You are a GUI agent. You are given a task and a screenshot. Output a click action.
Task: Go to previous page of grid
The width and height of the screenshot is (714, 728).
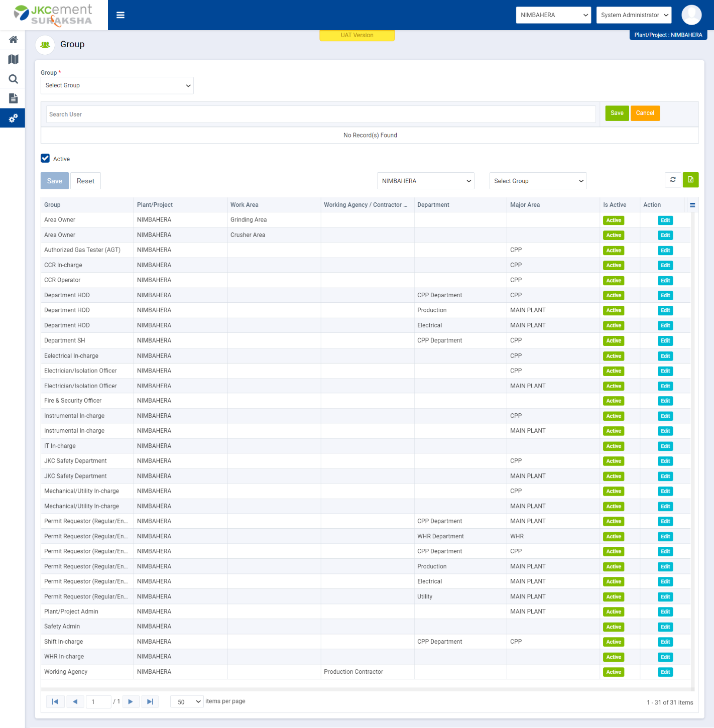(75, 701)
